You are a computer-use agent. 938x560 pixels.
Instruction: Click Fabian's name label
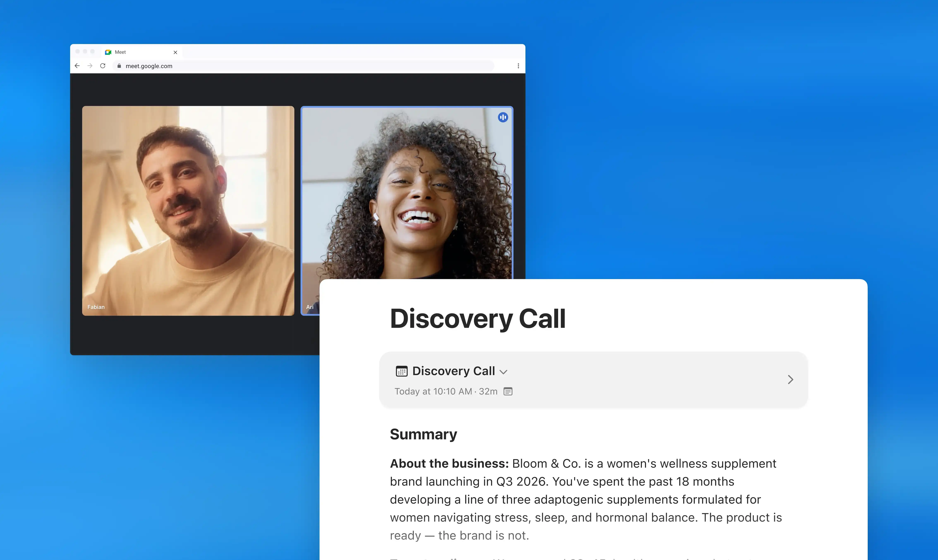pyautogui.click(x=96, y=307)
